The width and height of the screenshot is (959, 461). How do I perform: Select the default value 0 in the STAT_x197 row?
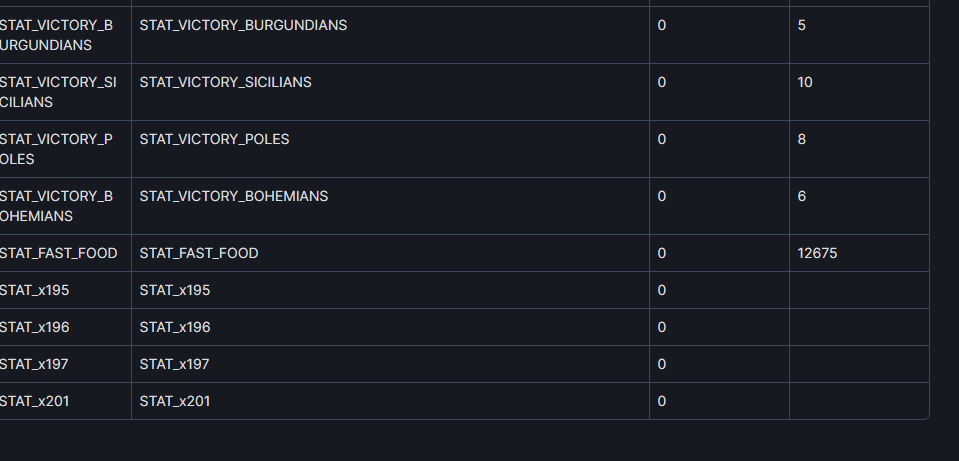662,364
